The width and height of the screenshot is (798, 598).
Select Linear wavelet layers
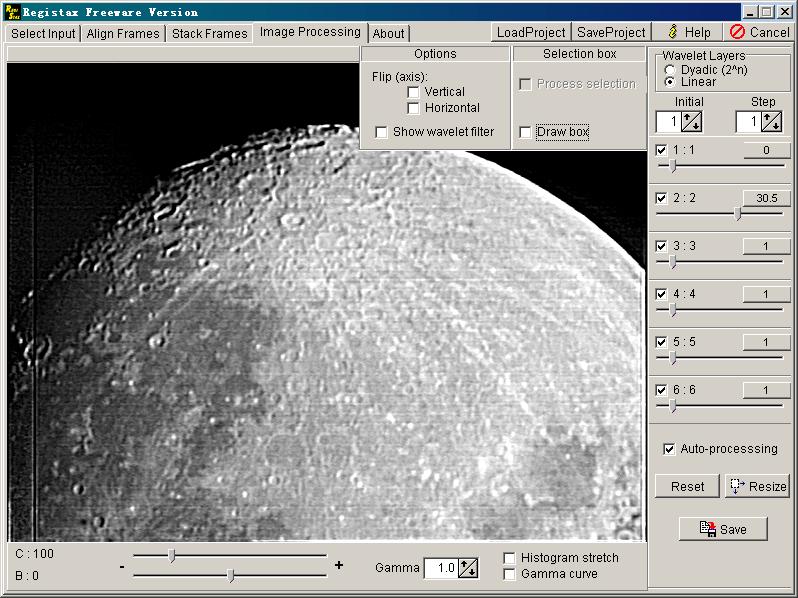[670, 82]
